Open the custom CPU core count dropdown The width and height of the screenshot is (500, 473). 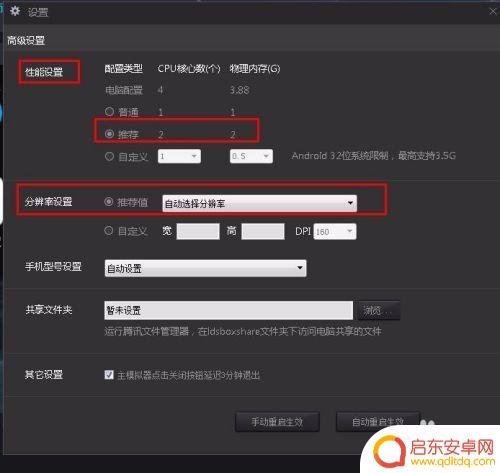[x=179, y=156]
